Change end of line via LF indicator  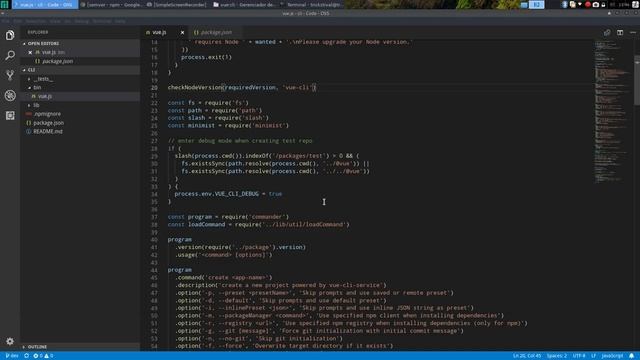coord(593,356)
